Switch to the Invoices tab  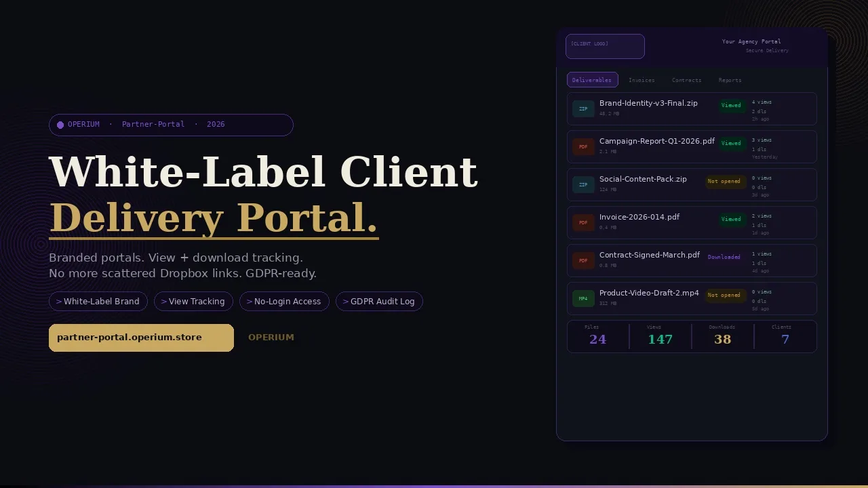pyautogui.click(x=642, y=80)
